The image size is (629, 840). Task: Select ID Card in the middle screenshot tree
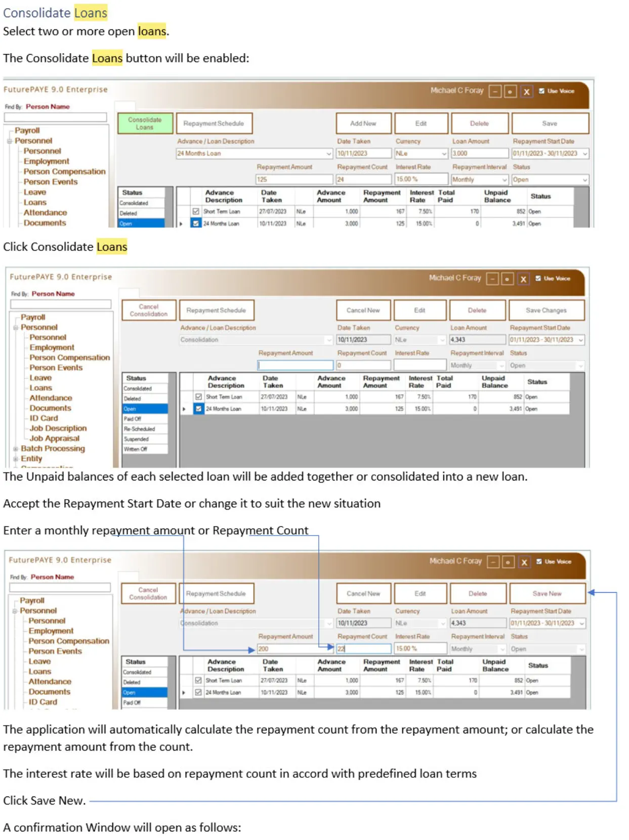click(x=44, y=418)
